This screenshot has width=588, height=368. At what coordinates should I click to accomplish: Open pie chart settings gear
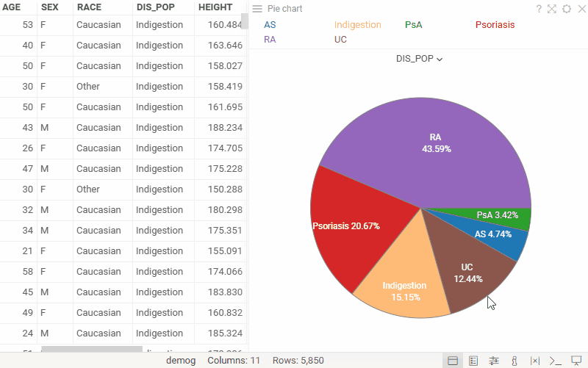pyautogui.click(x=566, y=9)
